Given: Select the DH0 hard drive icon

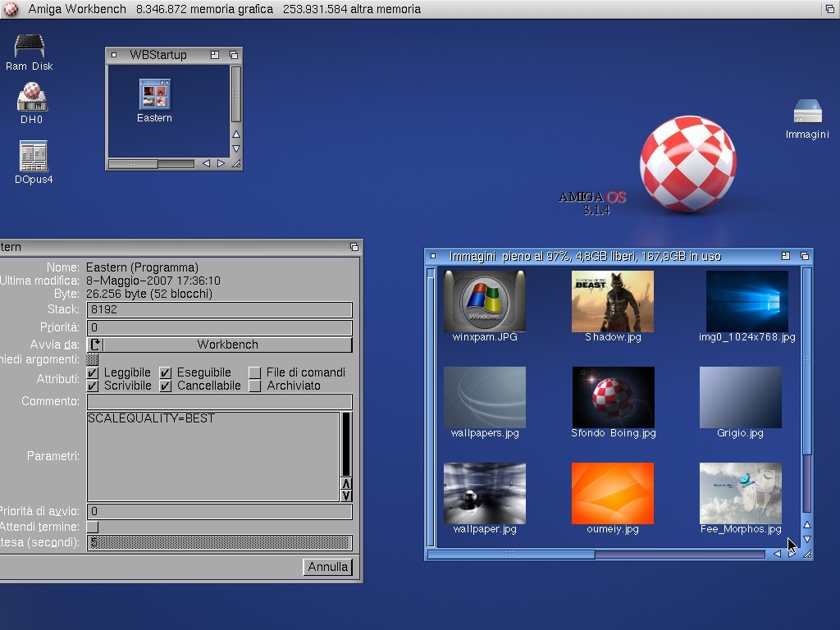Looking at the screenshot, I should [x=32, y=98].
